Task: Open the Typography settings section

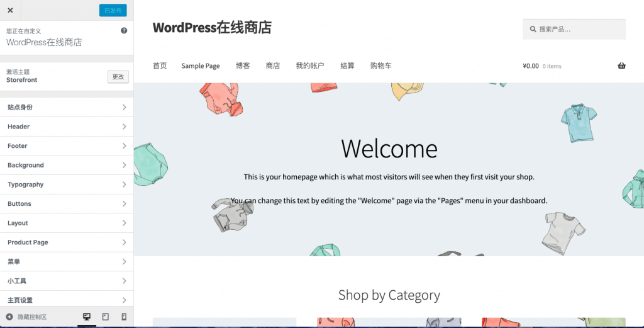Action: tap(67, 184)
